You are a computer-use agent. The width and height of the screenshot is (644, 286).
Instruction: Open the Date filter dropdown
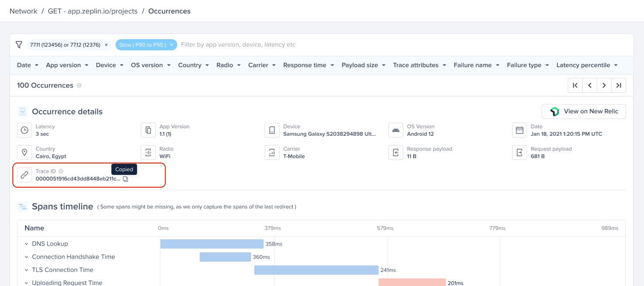point(27,65)
